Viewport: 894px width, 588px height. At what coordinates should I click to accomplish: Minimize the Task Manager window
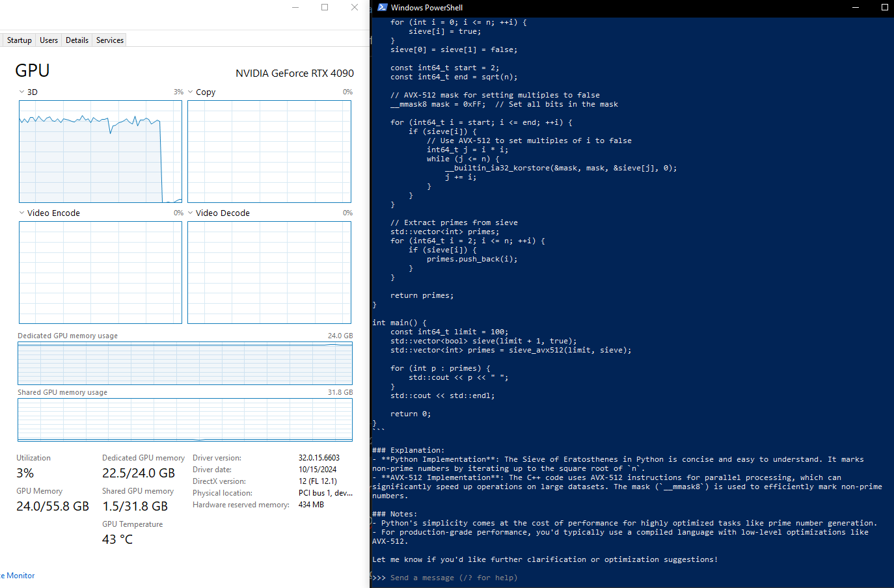(x=295, y=7)
